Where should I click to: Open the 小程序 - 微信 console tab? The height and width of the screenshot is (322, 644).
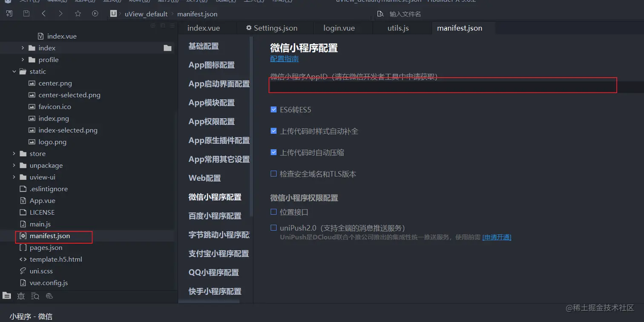(31, 316)
